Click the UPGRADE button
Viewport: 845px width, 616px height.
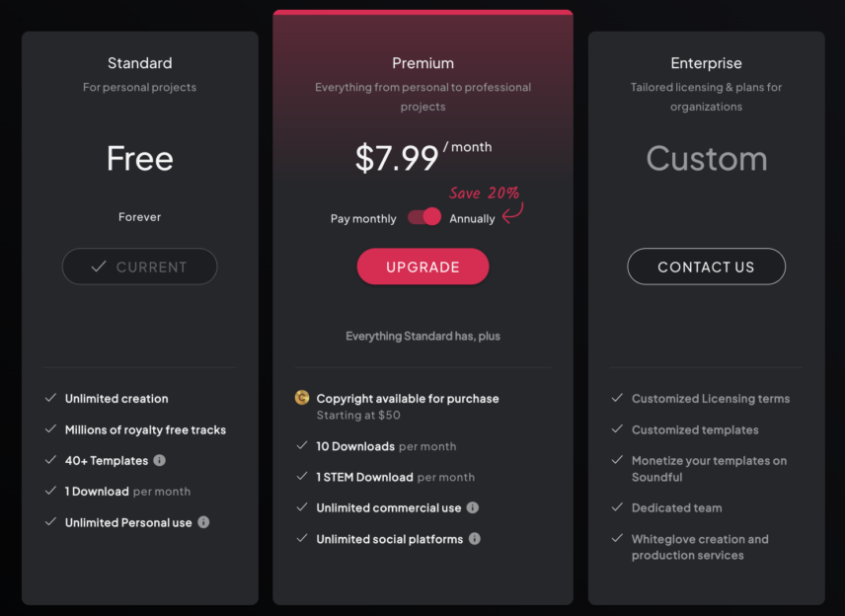click(x=423, y=267)
